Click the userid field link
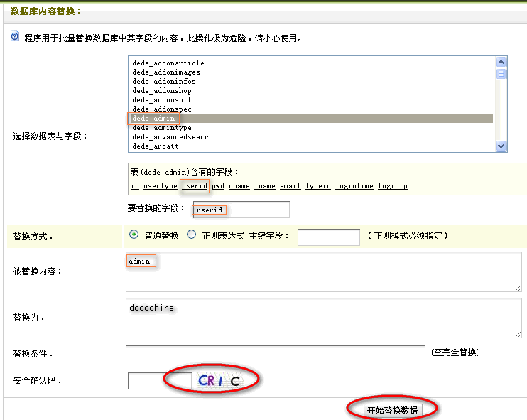 pyautogui.click(x=195, y=186)
